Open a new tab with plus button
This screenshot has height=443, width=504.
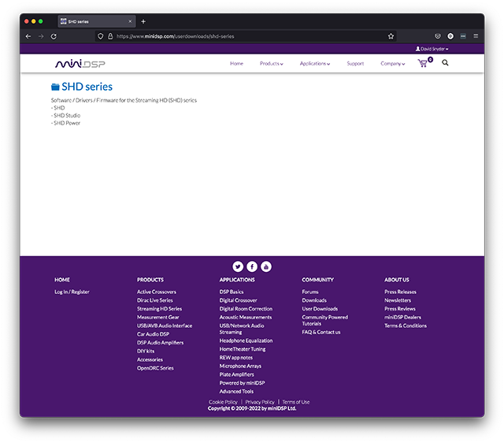pos(143,21)
